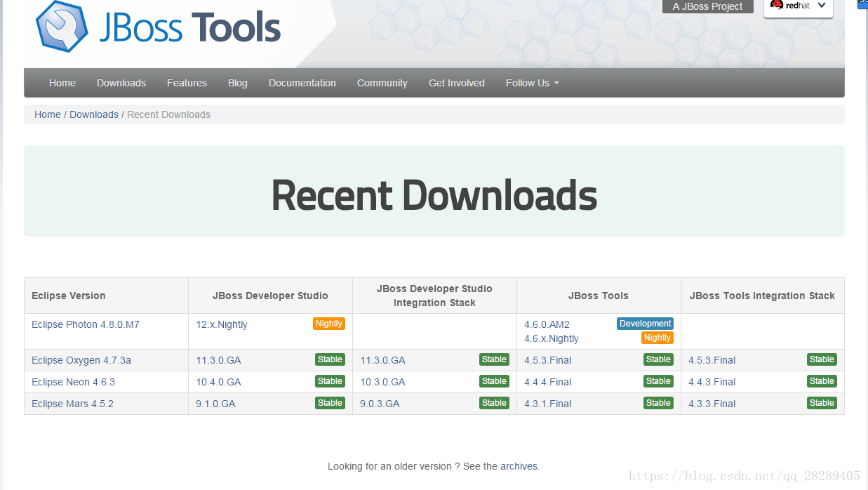The width and height of the screenshot is (868, 490).
Task: Open Integration Stack 11.3.0.GA download
Action: 382,360
